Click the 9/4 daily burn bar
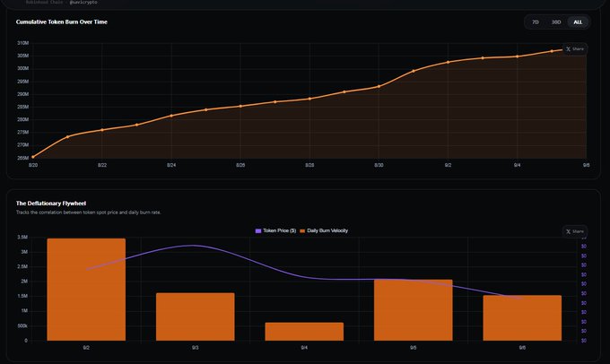 click(304, 332)
